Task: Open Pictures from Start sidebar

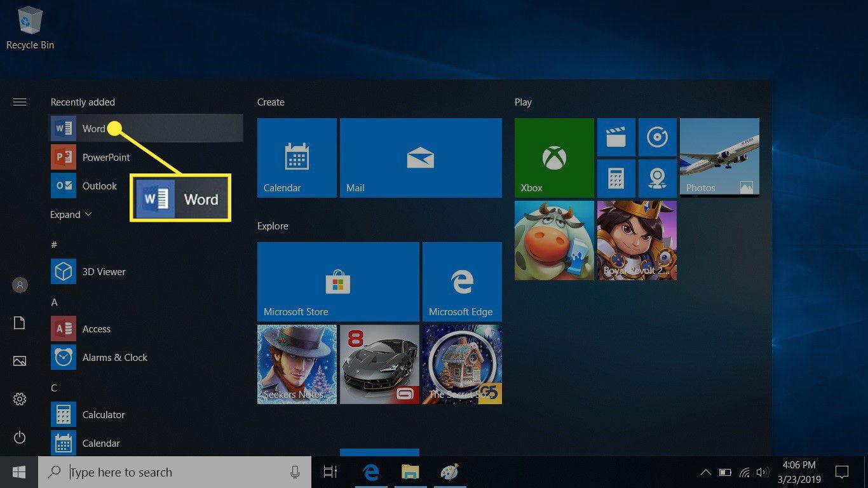Action: [x=20, y=361]
